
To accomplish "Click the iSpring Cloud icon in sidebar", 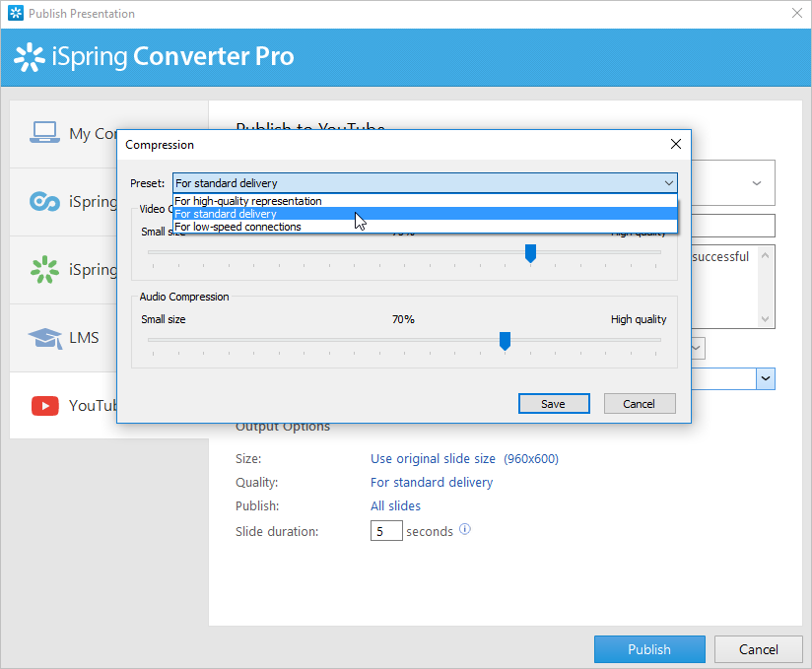I will (44, 201).
